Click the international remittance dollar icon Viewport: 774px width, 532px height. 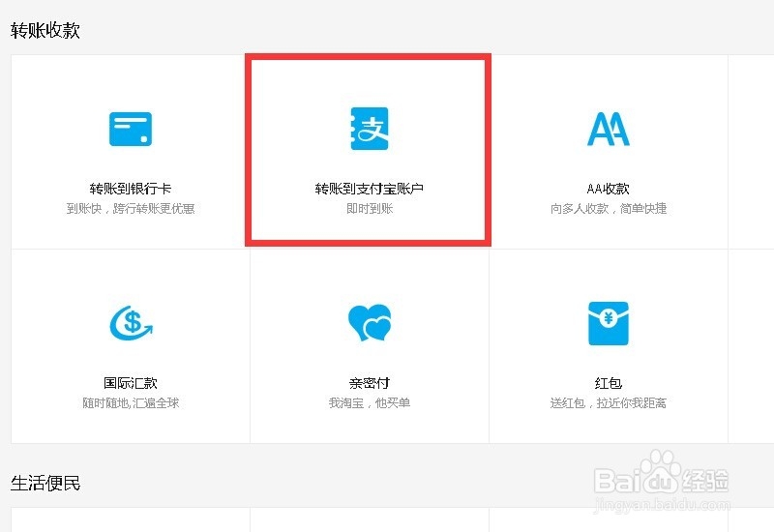131,323
